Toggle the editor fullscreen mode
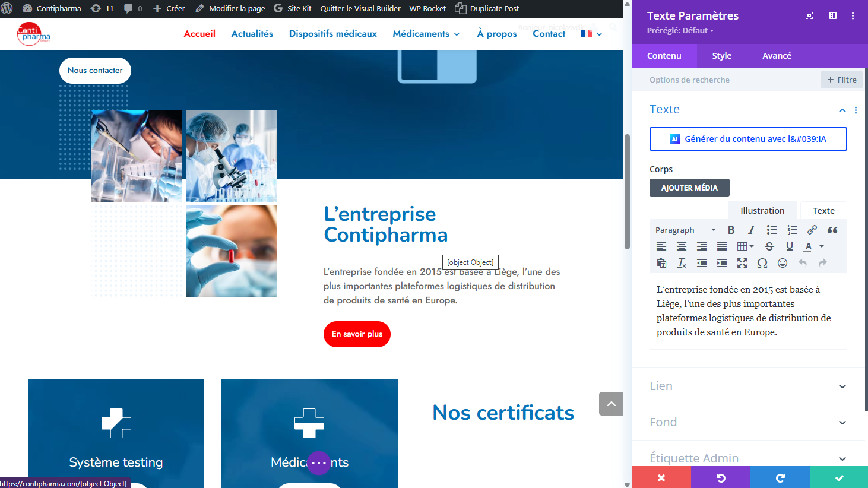The height and width of the screenshot is (488, 868). point(742,263)
